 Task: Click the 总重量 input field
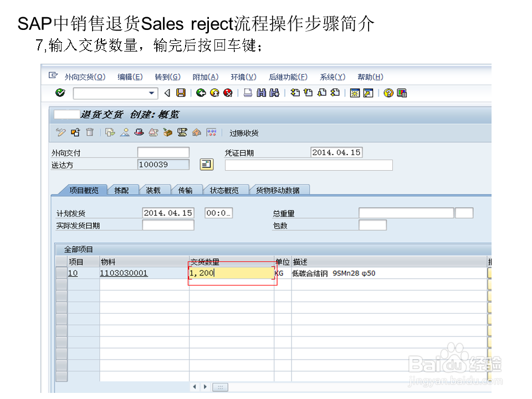tap(406, 213)
